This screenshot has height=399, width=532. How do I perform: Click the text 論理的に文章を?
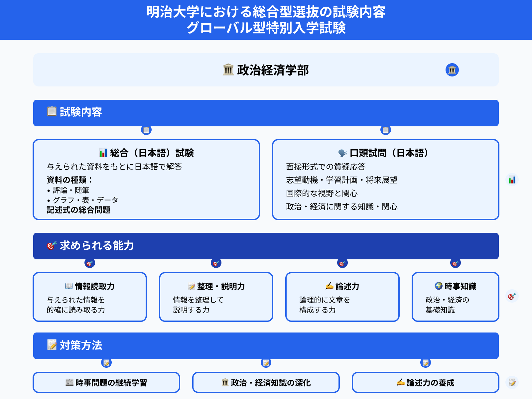pos(325,300)
